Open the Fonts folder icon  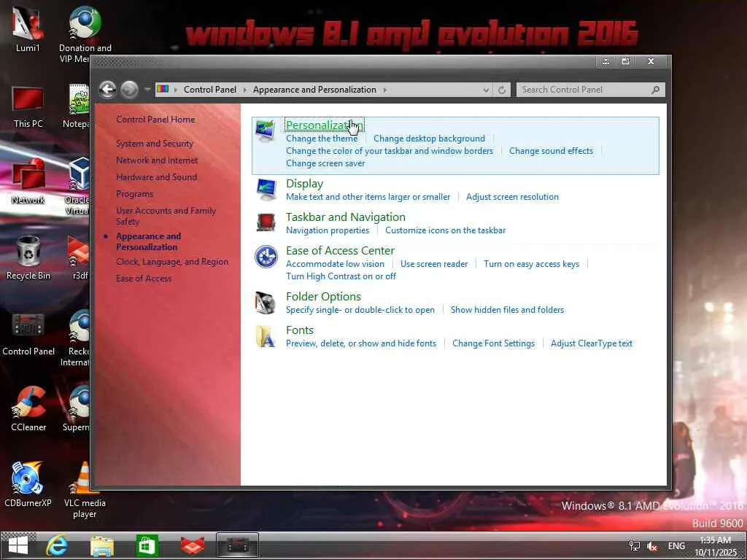pos(266,336)
